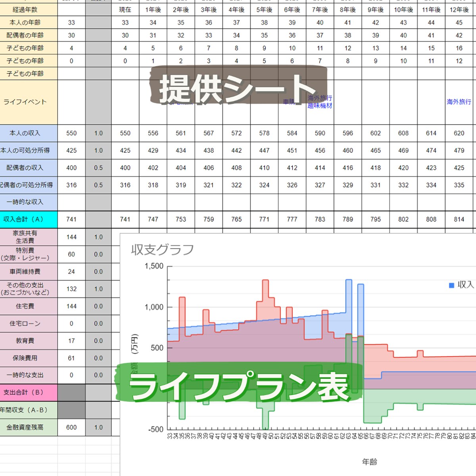476x476 pixels.
Task: Select the 本人の可処分所得 row label
Action: (25, 150)
